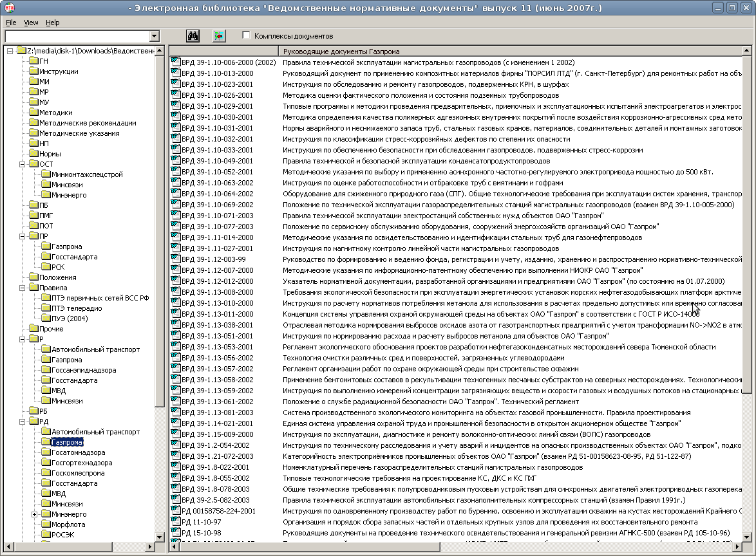
Task: Click the folder icon for Госсанэпиднадзора
Action: click(46, 369)
